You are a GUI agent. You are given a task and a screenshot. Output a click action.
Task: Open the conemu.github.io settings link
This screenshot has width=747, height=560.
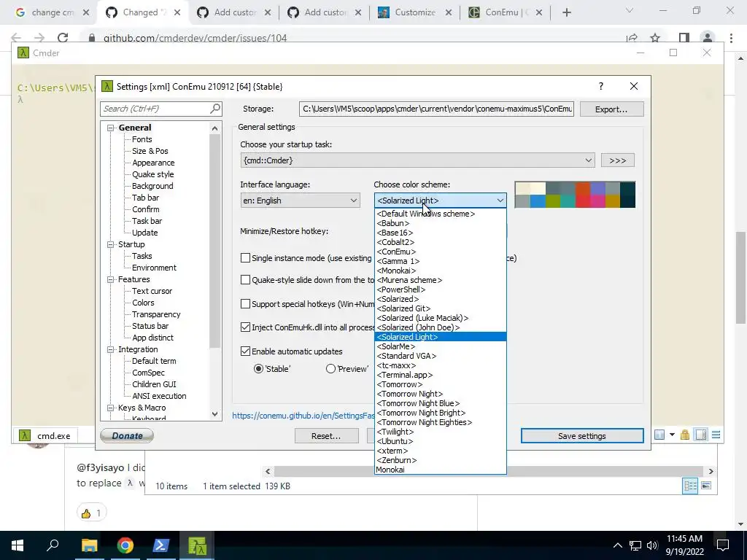click(303, 416)
